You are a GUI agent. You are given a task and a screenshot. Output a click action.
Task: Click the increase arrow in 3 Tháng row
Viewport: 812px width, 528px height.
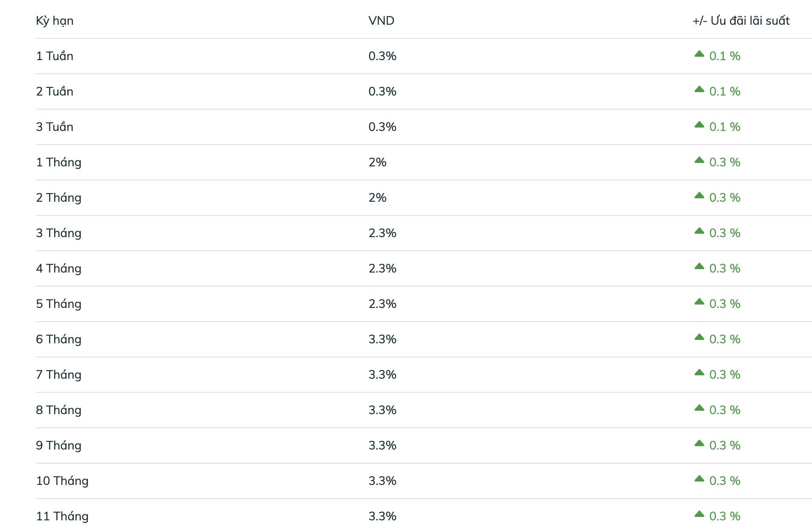pyautogui.click(x=699, y=231)
